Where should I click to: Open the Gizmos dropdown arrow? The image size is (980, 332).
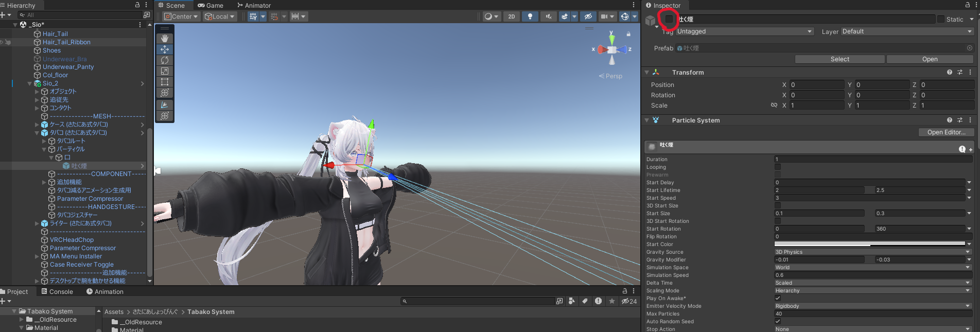point(635,16)
